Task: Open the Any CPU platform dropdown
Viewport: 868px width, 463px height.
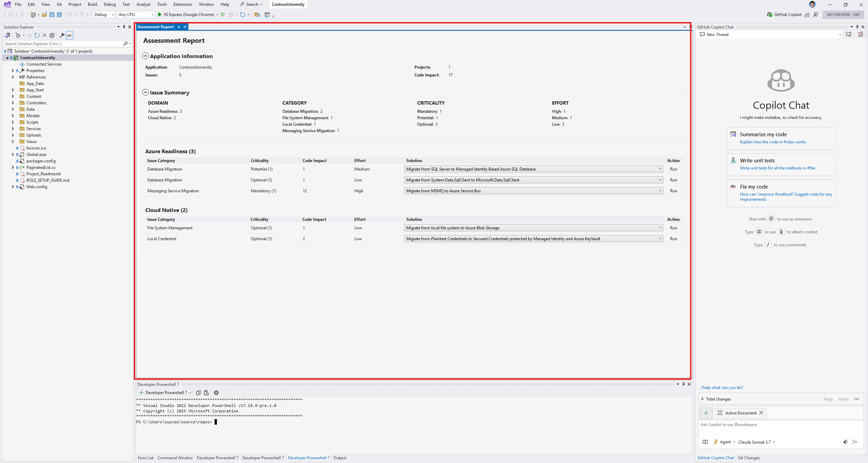Action: pos(136,15)
